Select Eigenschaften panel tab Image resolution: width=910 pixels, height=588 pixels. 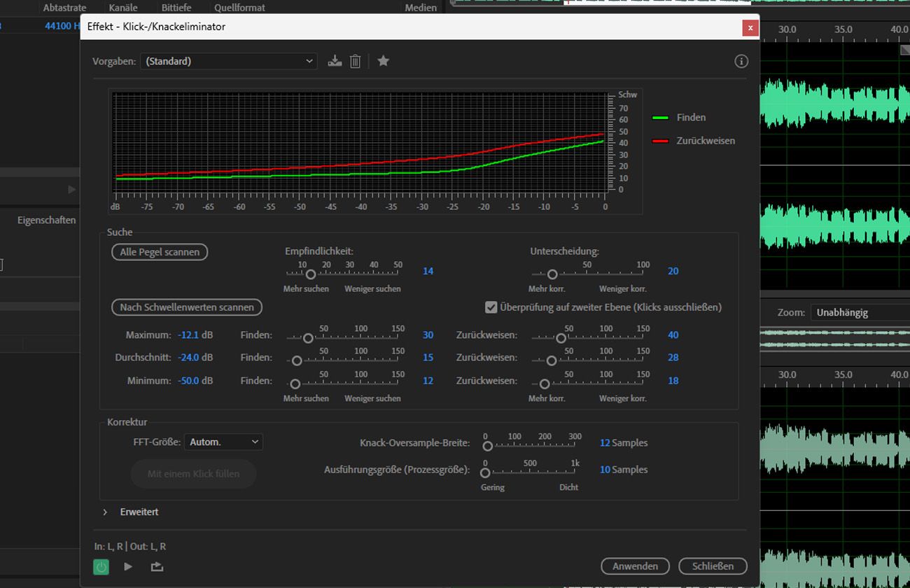(47, 220)
